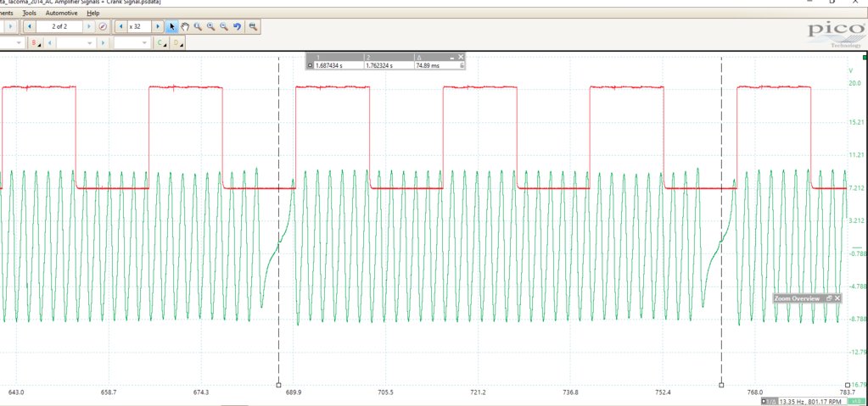Decrease zoom factor left of x 32
Image resolution: width=868 pixels, height=406 pixels.
121,26
